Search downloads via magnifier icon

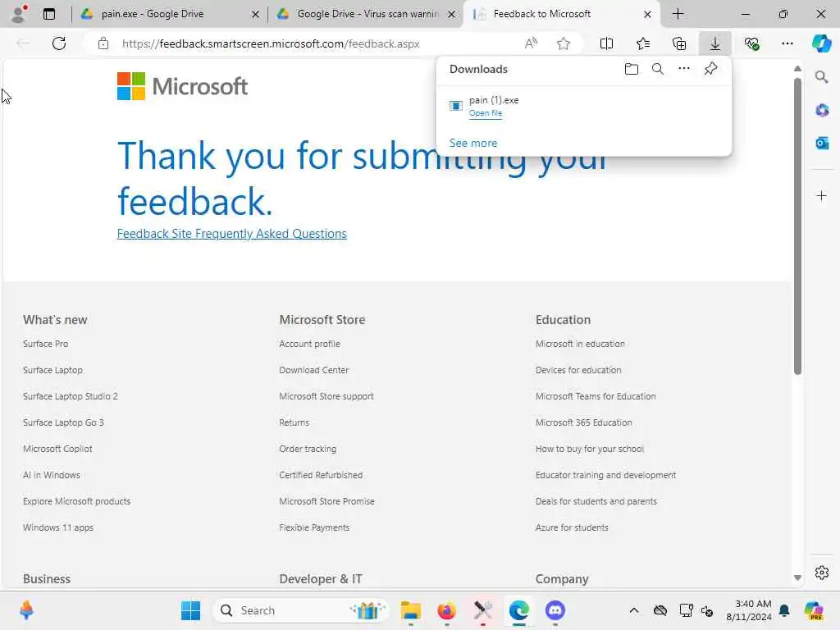coord(658,69)
